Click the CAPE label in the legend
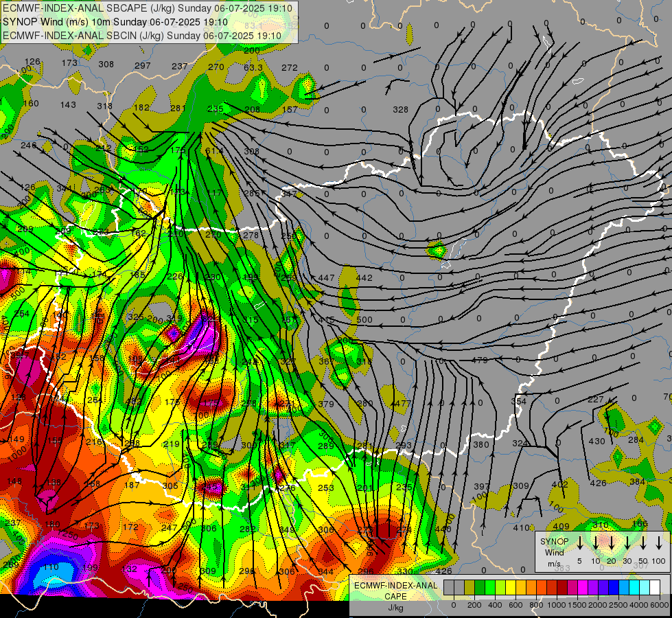This screenshot has height=618, width=672. pos(395,596)
